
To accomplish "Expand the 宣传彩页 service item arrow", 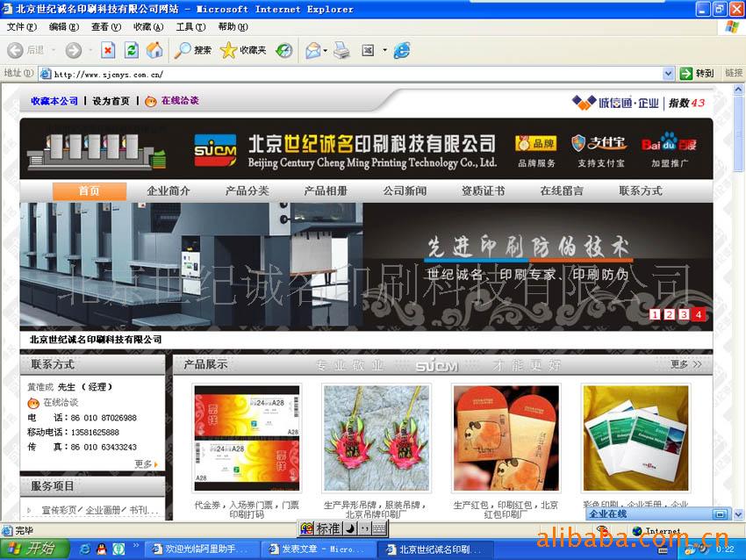I will click(x=29, y=510).
